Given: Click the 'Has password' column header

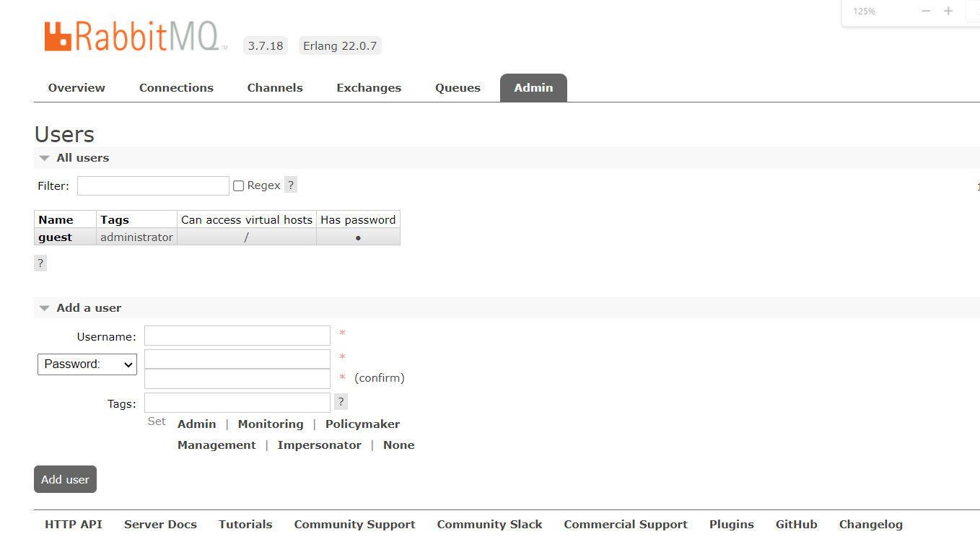Looking at the screenshot, I should click(x=358, y=219).
